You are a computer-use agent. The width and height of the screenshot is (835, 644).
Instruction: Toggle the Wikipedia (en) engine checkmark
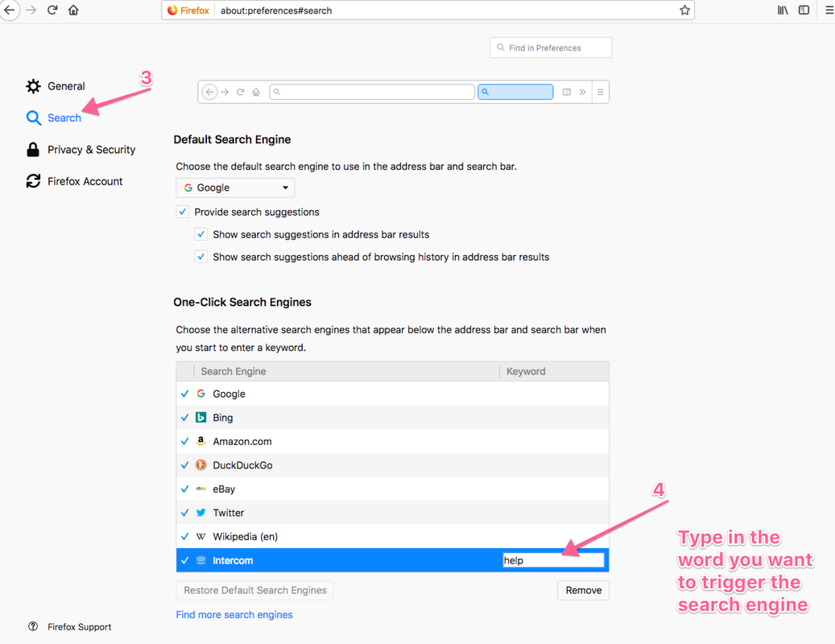click(184, 536)
